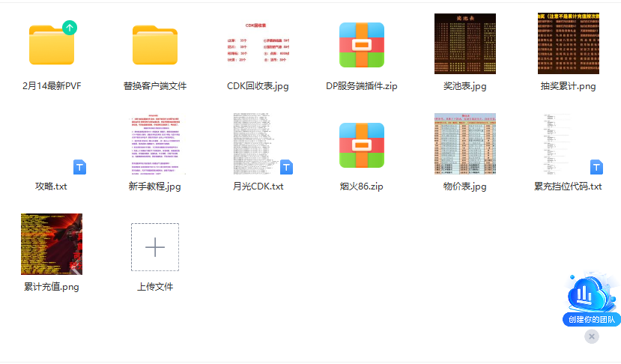Open the 累计充值.png image thumbnail
The width and height of the screenshot is (621, 364).
52,244
